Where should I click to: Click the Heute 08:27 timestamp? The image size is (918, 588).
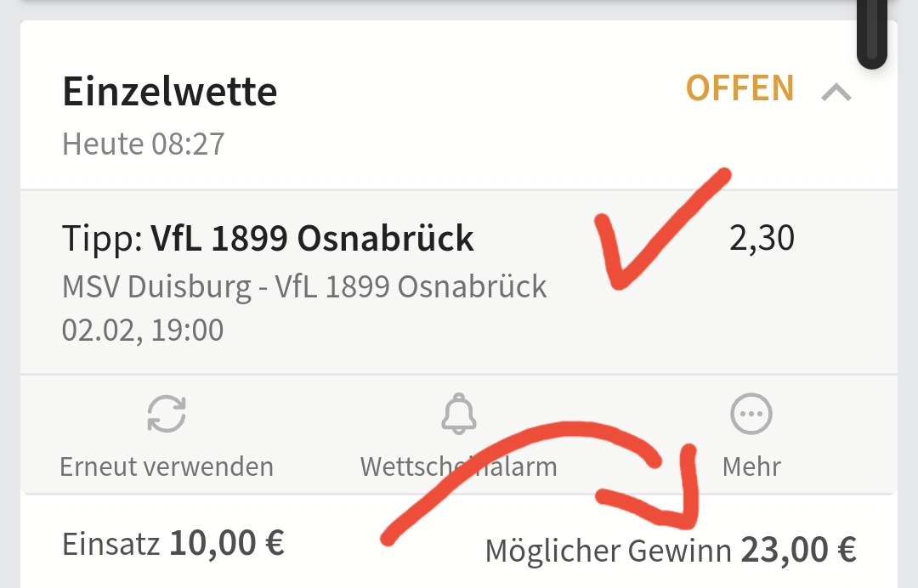(144, 144)
